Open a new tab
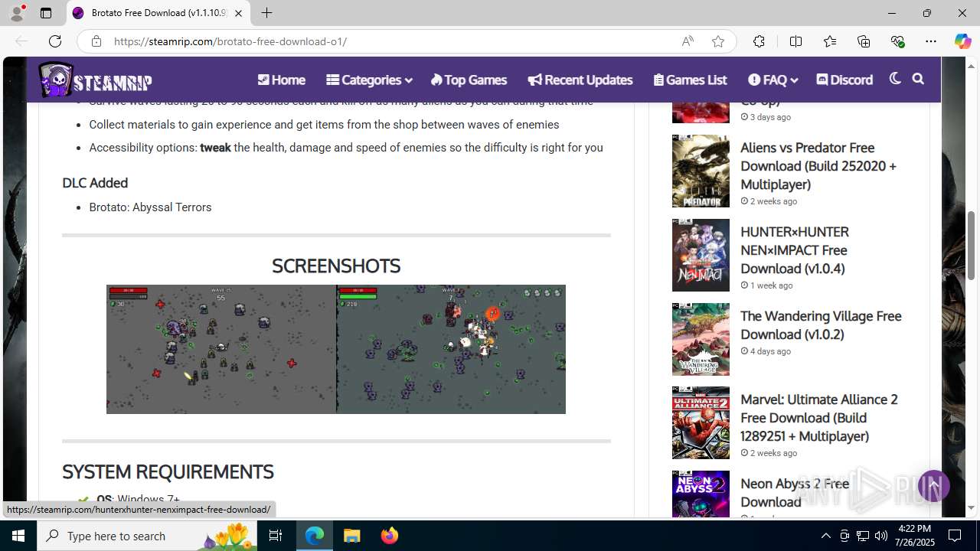Screen dimensions: 980x551 pyautogui.click(x=266, y=13)
